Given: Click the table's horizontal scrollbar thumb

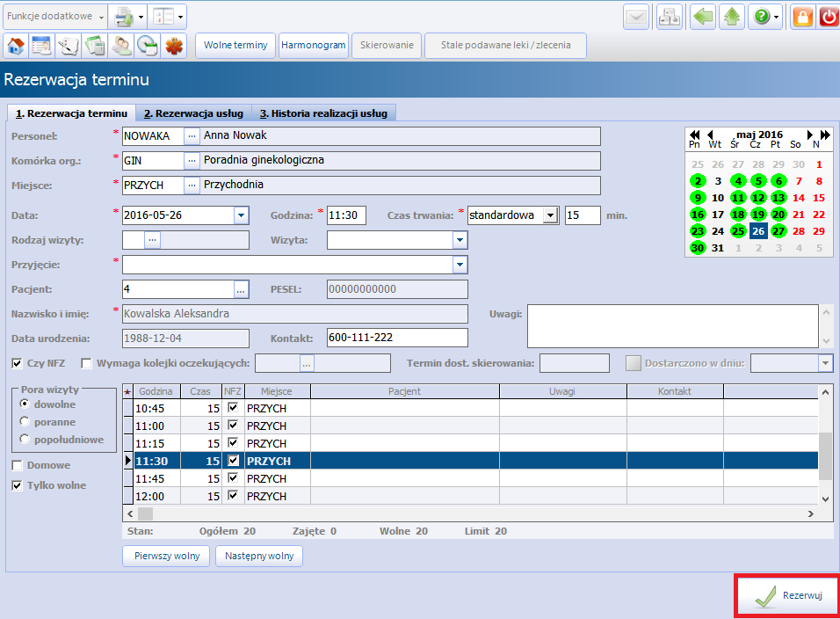Looking at the screenshot, I should (145, 514).
